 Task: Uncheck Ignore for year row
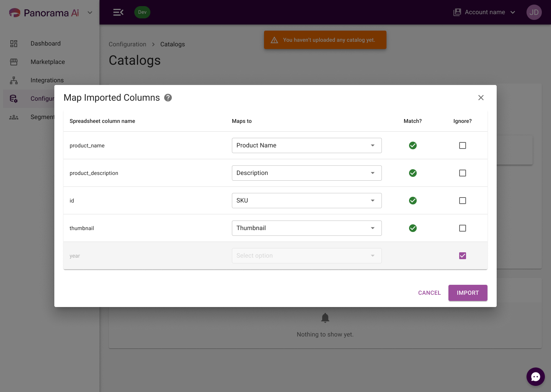click(x=463, y=256)
